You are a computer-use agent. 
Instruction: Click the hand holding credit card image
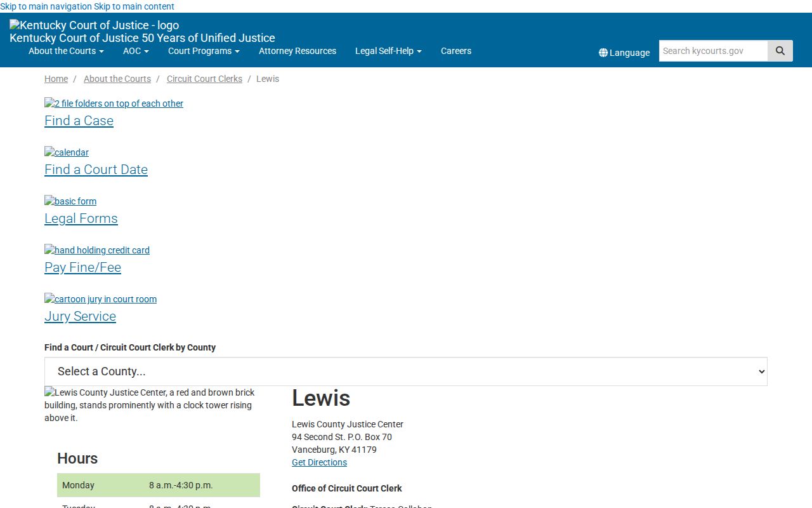click(x=97, y=250)
